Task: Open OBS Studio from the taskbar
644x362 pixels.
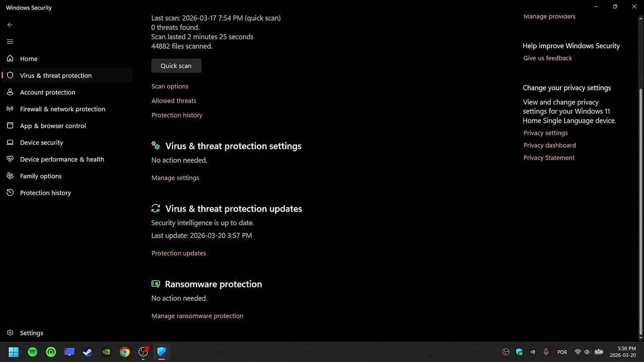Action: [x=143, y=352]
